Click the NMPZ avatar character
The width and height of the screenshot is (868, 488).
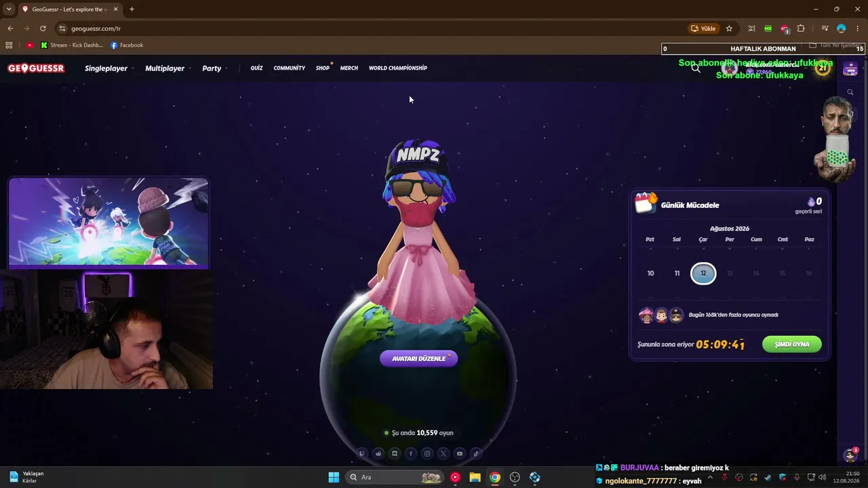[x=419, y=230]
